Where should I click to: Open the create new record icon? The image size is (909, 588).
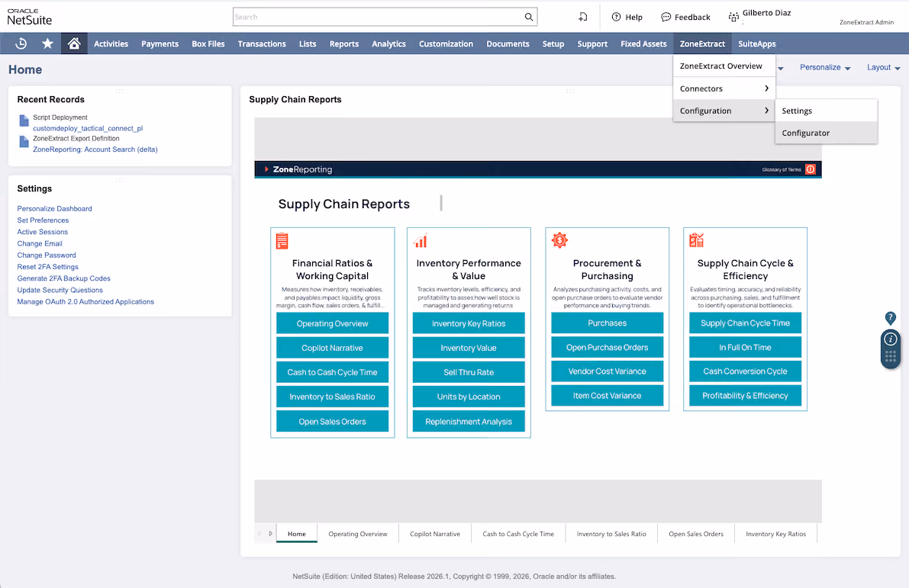tap(582, 17)
